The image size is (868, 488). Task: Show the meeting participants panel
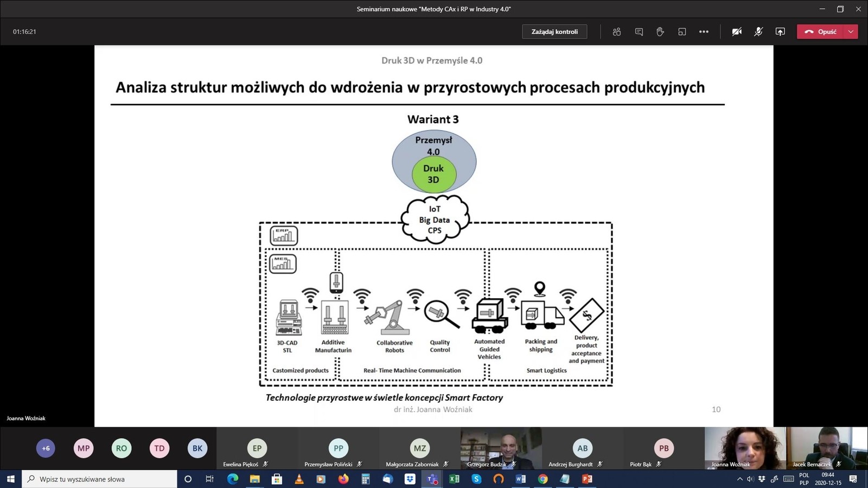tap(617, 32)
